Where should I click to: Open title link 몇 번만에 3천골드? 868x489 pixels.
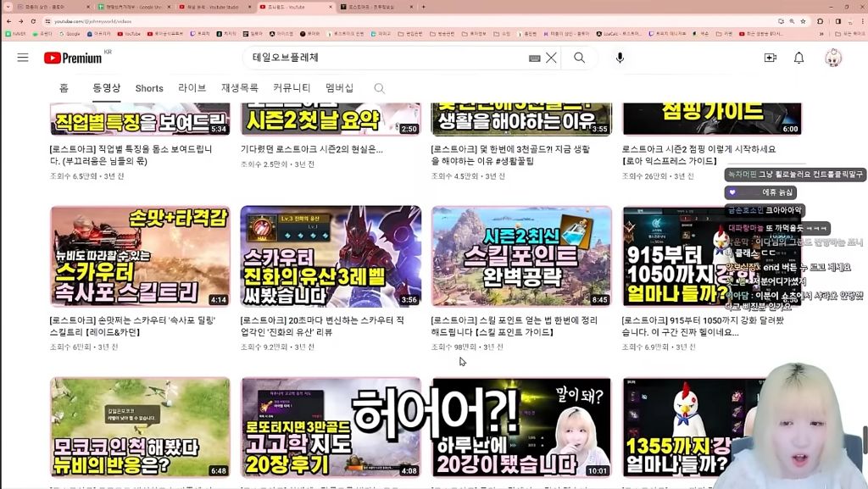[510, 155]
